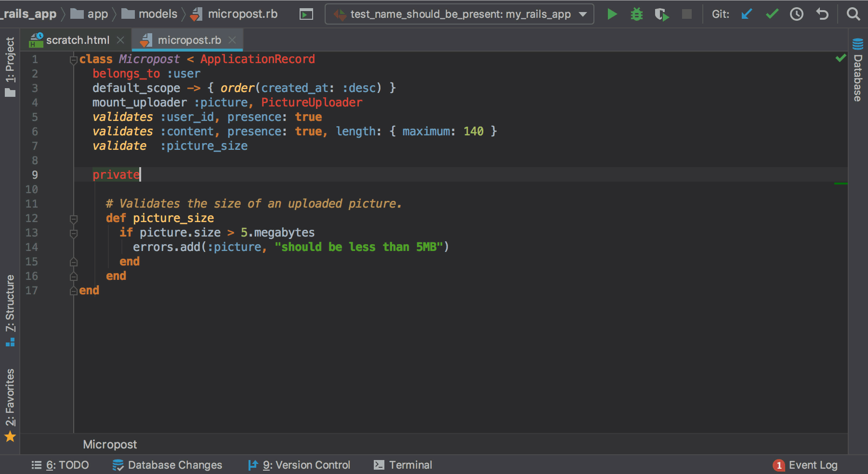Viewport: 868px width, 474px height.
Task: Revert changes with undo arrow icon
Action: (x=822, y=14)
